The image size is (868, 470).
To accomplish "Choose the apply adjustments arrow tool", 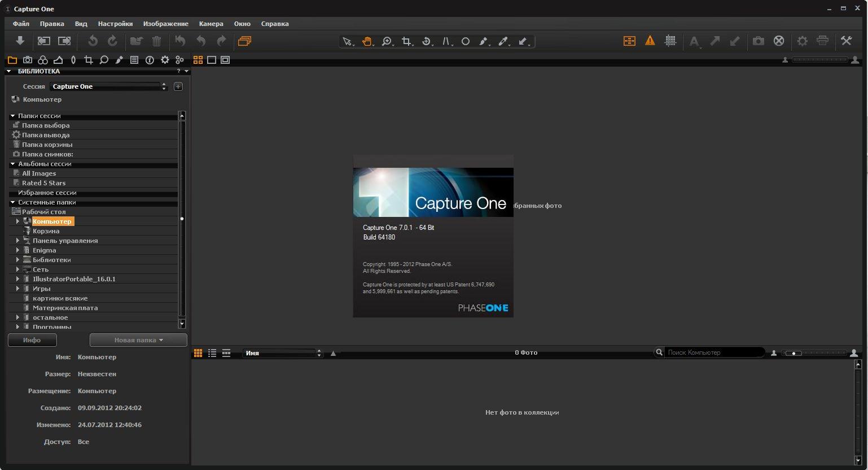I will pyautogui.click(x=523, y=41).
